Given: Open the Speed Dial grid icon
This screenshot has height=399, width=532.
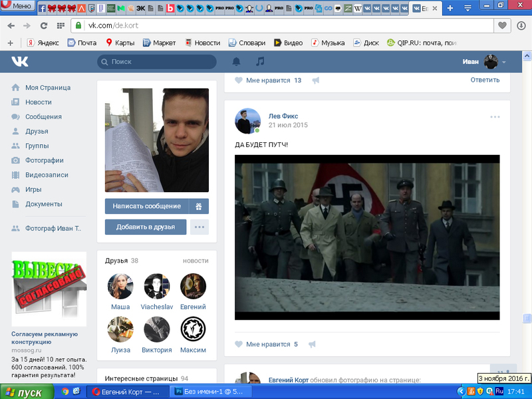Looking at the screenshot, I should click(x=61, y=26).
